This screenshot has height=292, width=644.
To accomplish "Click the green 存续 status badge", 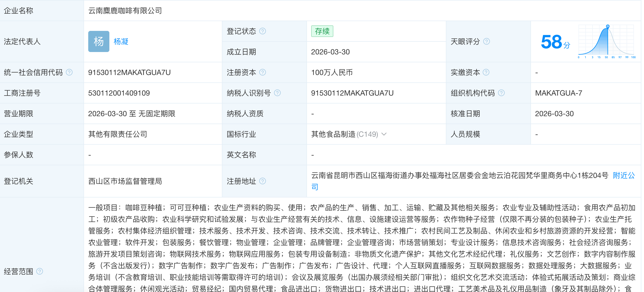I will (322, 31).
